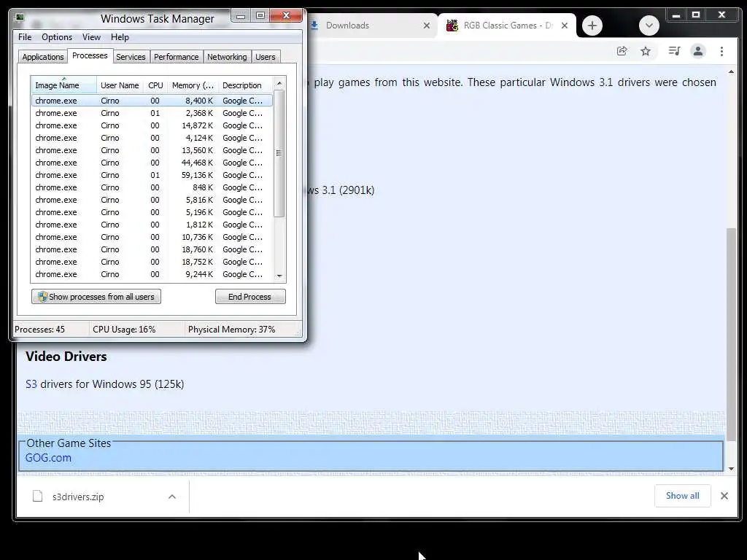This screenshot has height=560, width=747.
Task: Sort processes by CPU column
Action: click(155, 85)
